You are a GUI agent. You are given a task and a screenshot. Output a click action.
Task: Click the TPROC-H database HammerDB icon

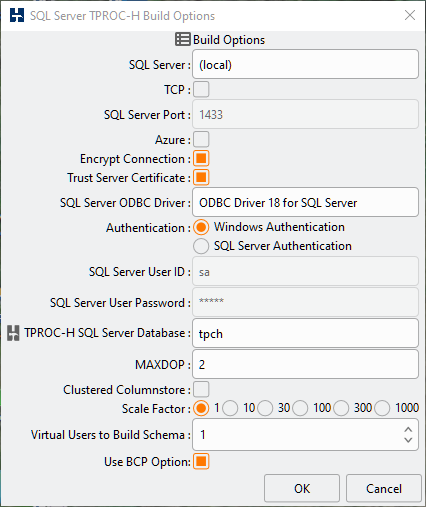13,333
